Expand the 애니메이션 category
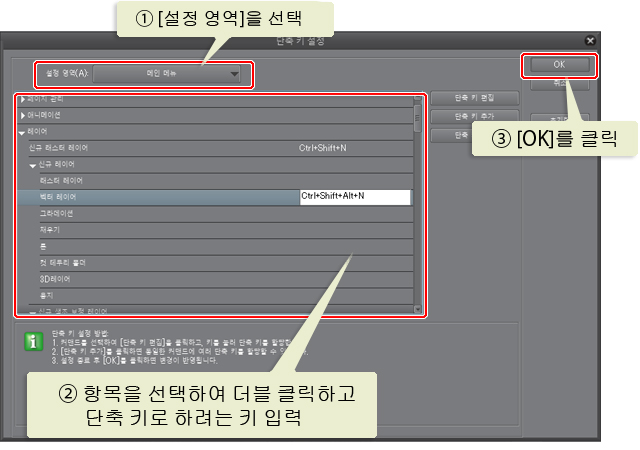 point(23,115)
